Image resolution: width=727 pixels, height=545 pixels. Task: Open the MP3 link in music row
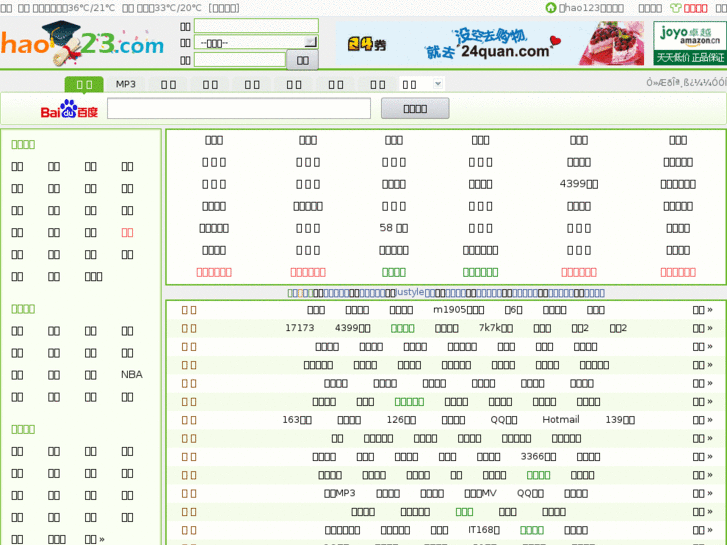(x=339, y=493)
